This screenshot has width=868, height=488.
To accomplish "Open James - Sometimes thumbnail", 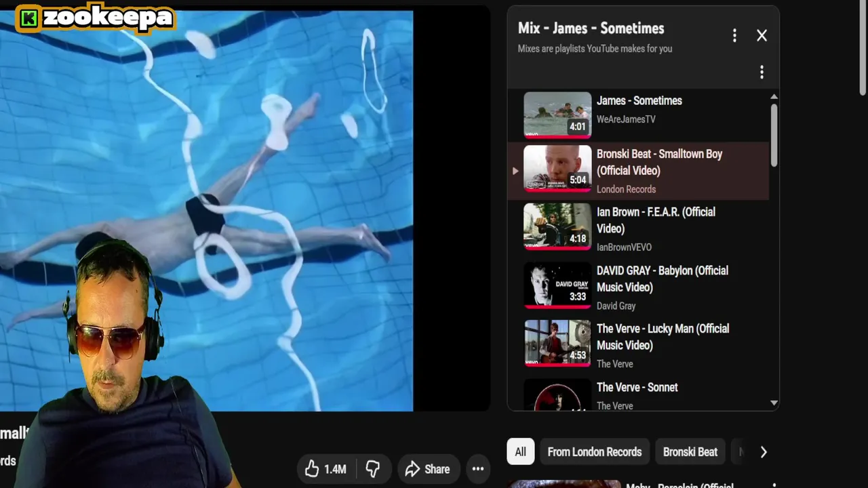I will (557, 115).
